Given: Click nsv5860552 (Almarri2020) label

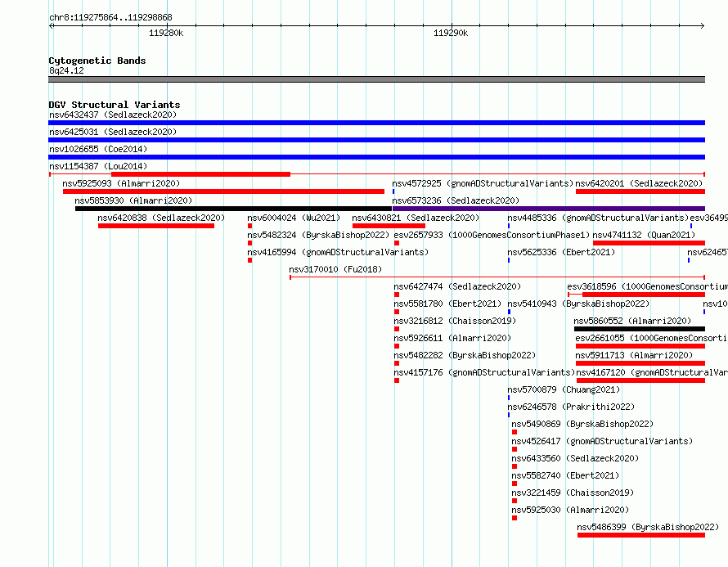Looking at the screenshot, I should pyautogui.click(x=632, y=321).
